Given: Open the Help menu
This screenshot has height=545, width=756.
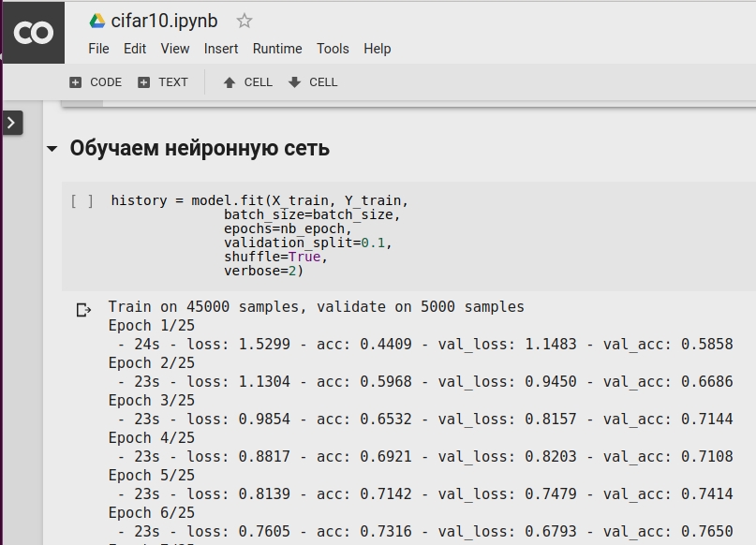Looking at the screenshot, I should pyautogui.click(x=378, y=49).
